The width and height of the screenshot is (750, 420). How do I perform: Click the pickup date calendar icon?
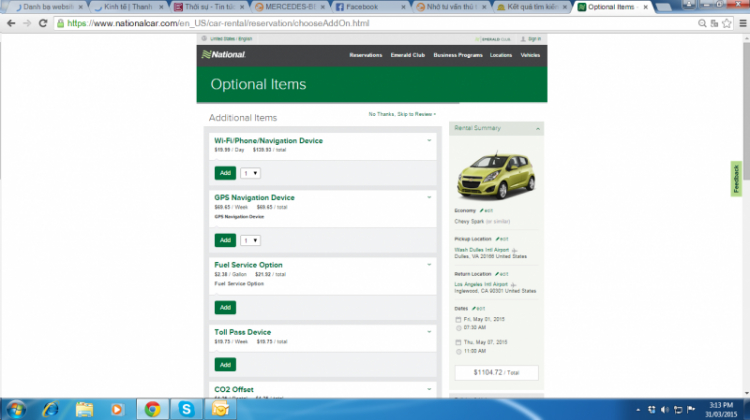tap(458, 320)
